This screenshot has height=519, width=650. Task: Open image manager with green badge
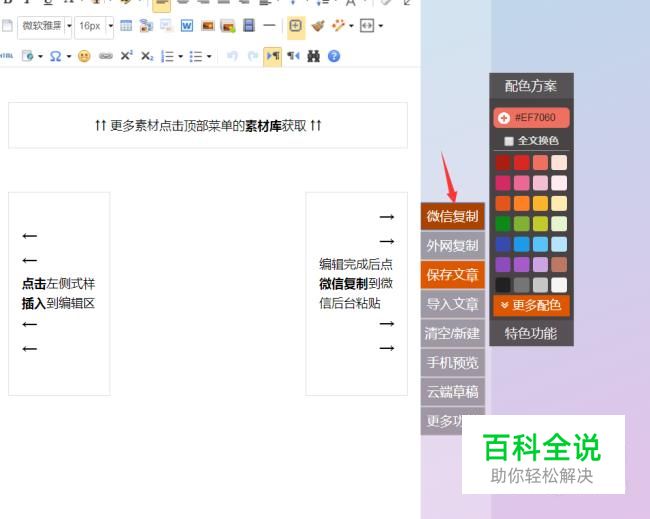point(228,26)
